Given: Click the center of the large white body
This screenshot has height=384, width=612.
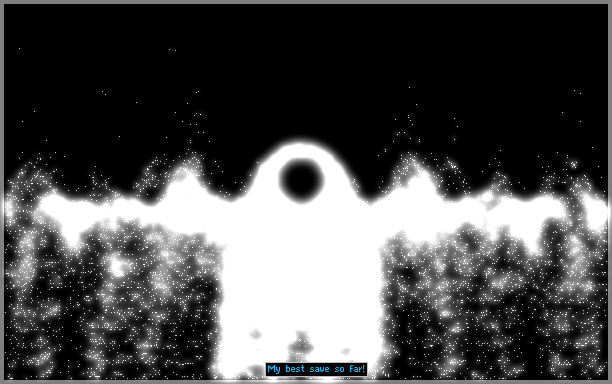Looking at the screenshot, I should point(301,265).
